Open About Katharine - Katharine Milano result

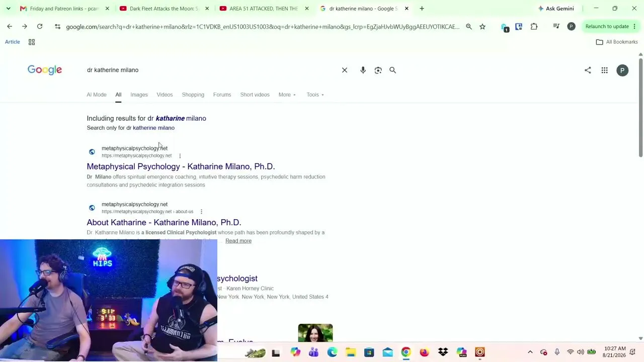pyautogui.click(x=164, y=222)
